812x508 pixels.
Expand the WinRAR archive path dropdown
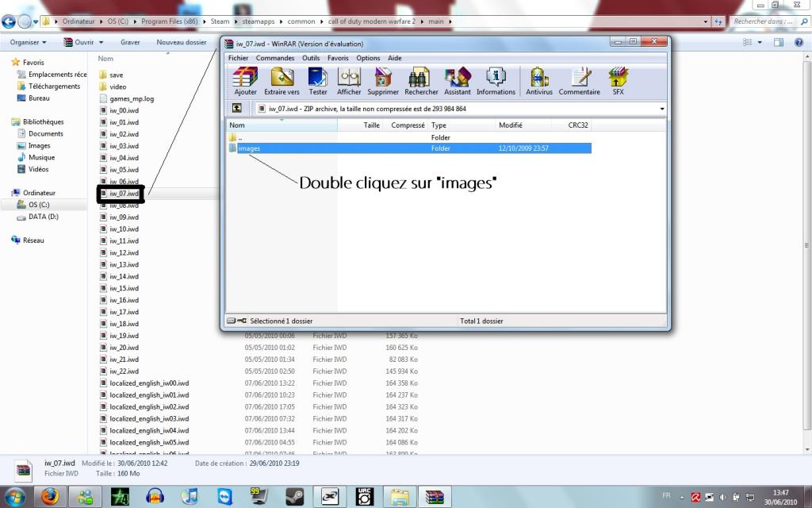point(662,109)
